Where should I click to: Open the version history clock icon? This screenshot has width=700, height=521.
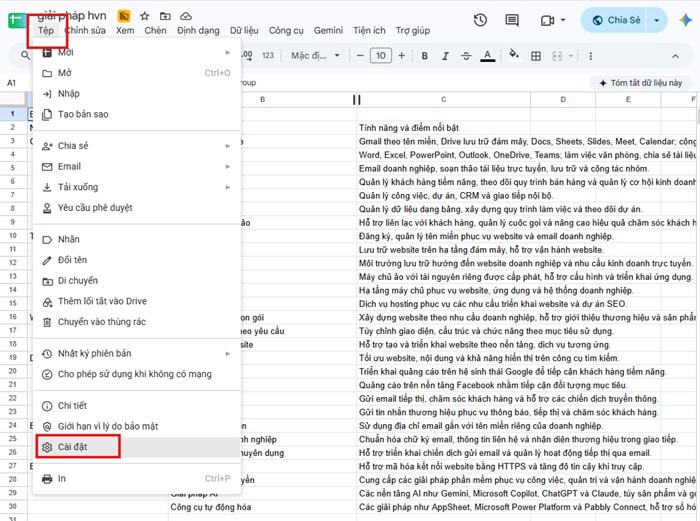click(480, 20)
